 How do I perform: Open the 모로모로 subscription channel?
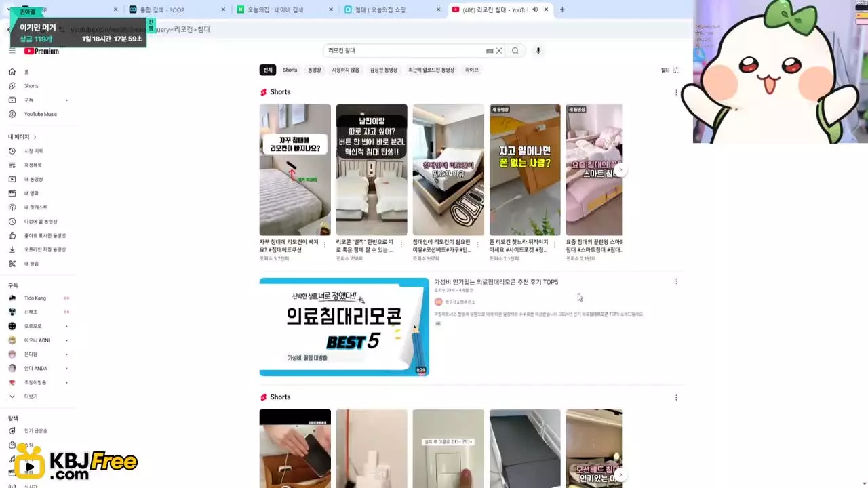(33, 326)
